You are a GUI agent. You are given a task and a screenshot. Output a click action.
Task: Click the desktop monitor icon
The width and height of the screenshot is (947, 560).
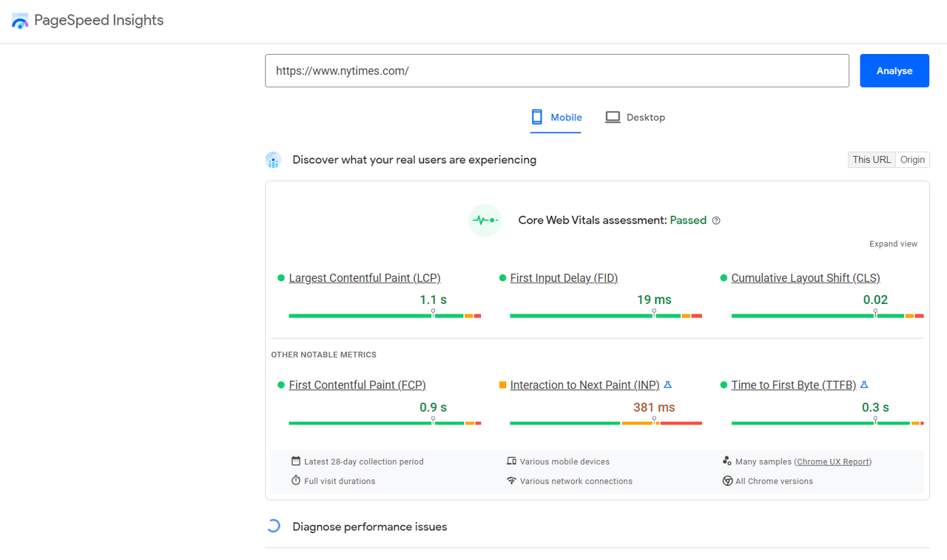coord(613,117)
